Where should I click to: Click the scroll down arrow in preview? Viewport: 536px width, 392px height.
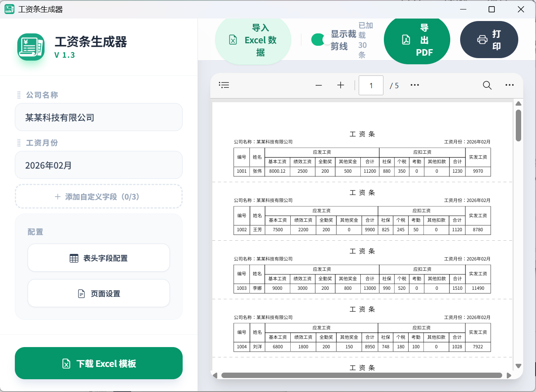tap(518, 366)
